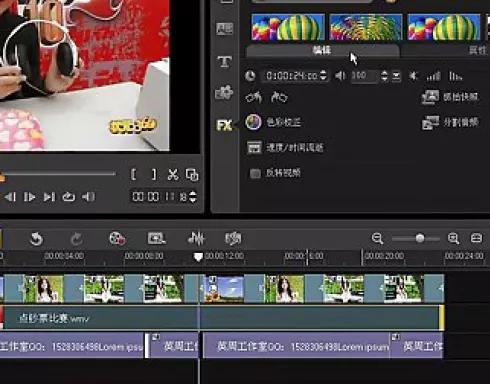Viewport: 490px width, 384px height.
Task: Redo action in timeline toolbar
Action: [x=77, y=239]
